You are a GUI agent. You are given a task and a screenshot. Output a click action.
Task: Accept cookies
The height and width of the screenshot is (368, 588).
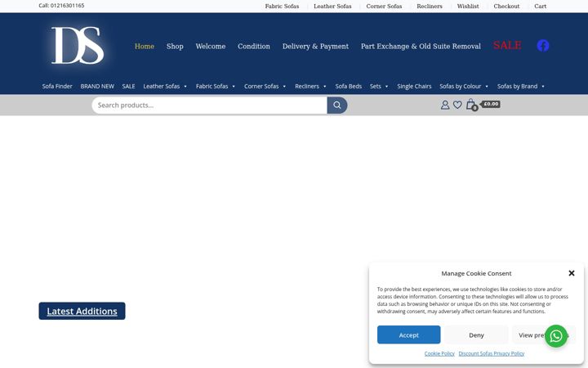409,335
